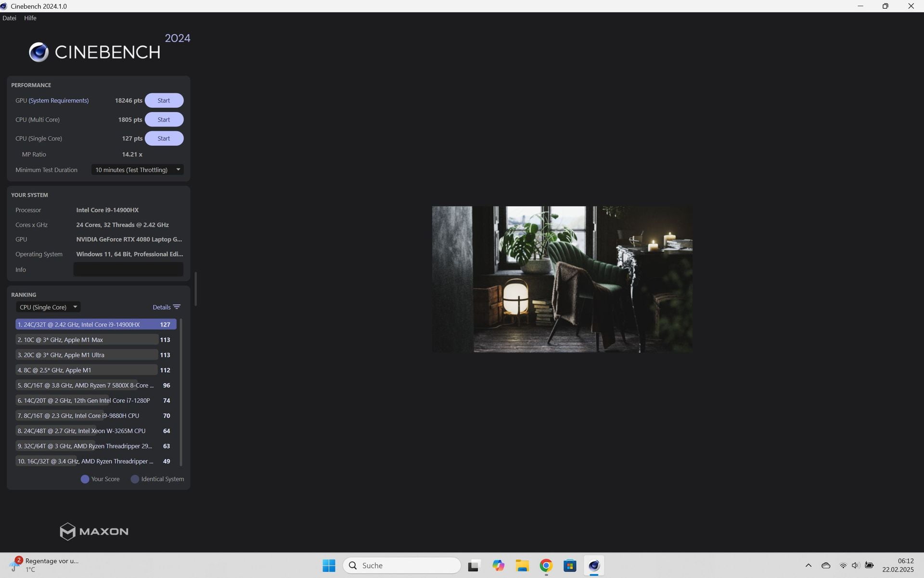
Task: Click the Info input field
Action: click(x=128, y=269)
